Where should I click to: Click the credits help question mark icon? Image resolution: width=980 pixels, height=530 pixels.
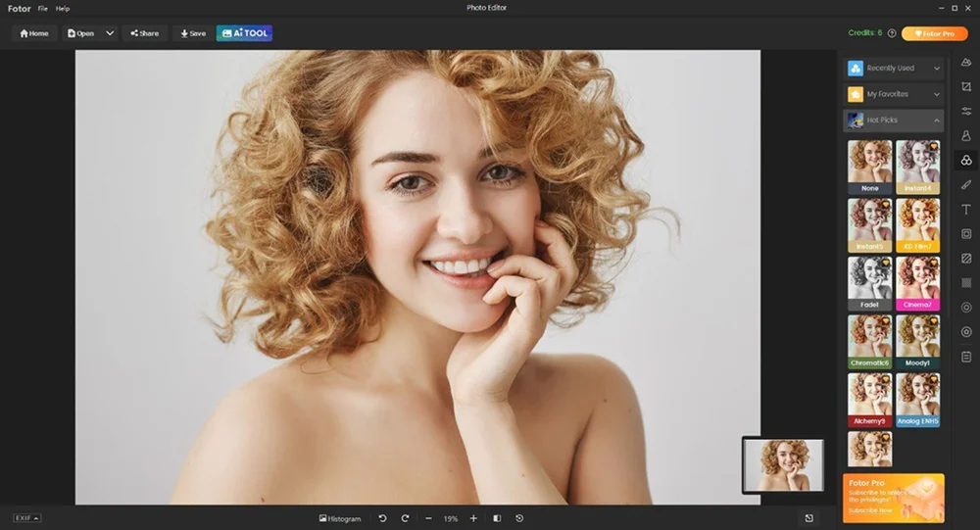coord(892,33)
